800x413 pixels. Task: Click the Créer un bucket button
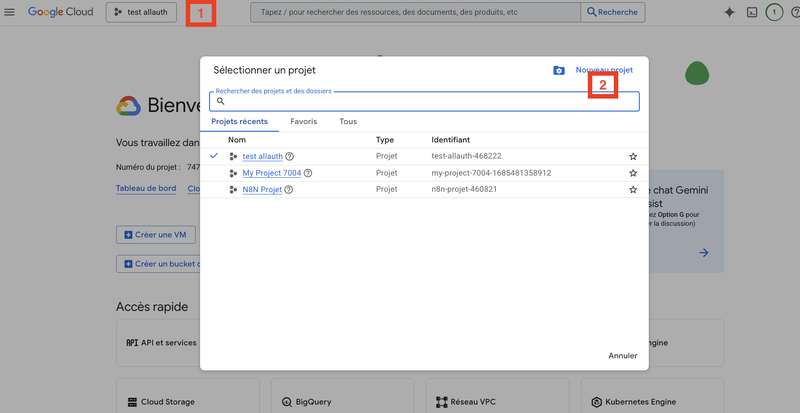click(158, 264)
